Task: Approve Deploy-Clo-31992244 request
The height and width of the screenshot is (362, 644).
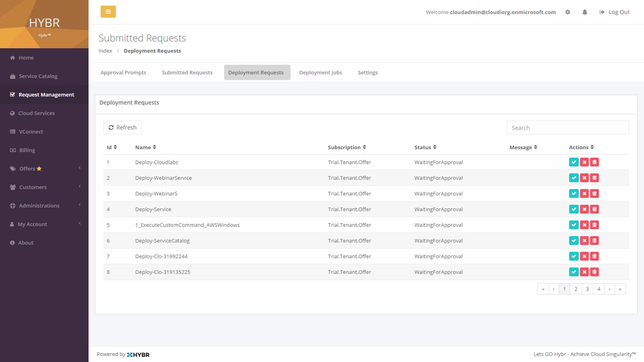Action: click(x=574, y=256)
